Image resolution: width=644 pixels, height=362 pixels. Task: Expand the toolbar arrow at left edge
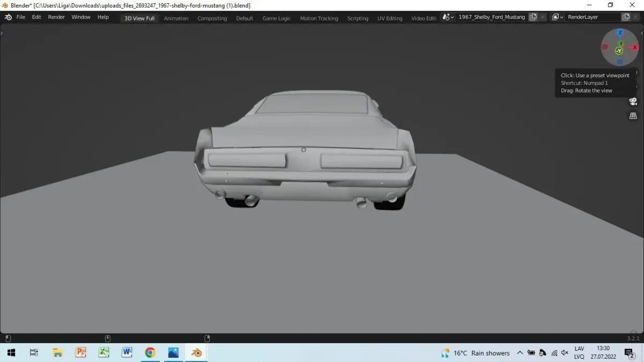pyautogui.click(x=2, y=33)
